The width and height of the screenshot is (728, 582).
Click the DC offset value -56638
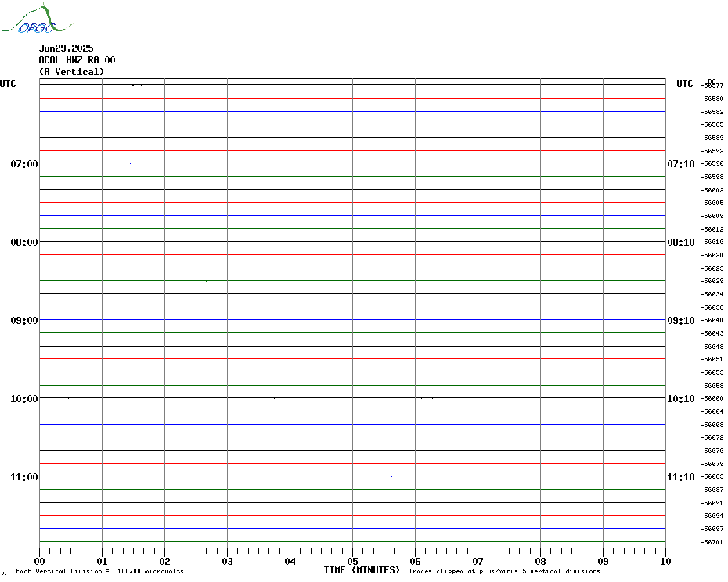click(712, 307)
